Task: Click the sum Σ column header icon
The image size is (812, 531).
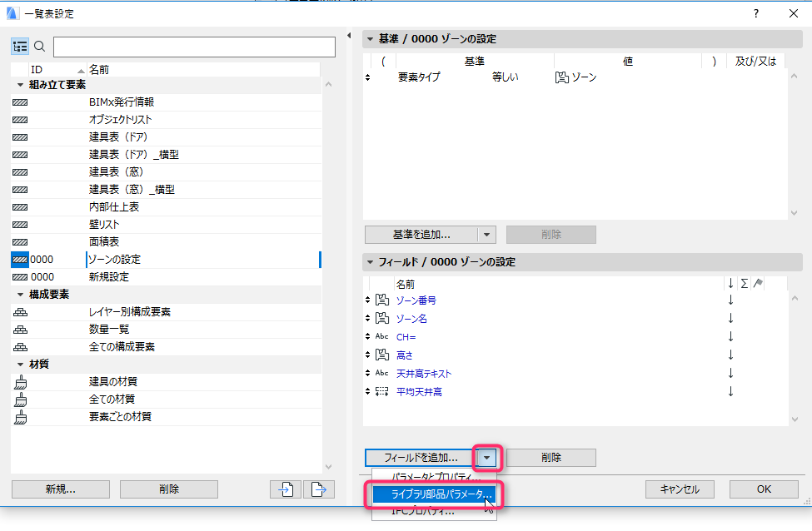Action: 745,284
